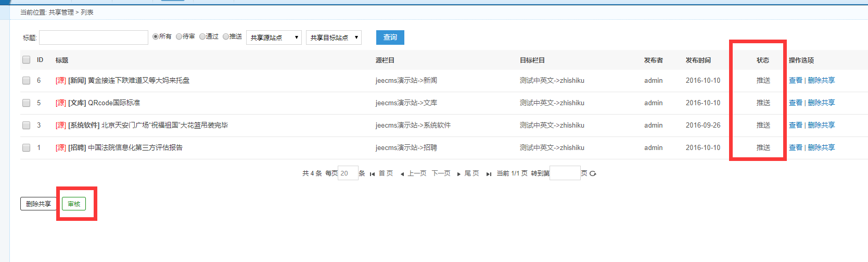Click the last page (尾页) skip-to-end icon
Screen dimensions: 868x262
click(x=489, y=174)
